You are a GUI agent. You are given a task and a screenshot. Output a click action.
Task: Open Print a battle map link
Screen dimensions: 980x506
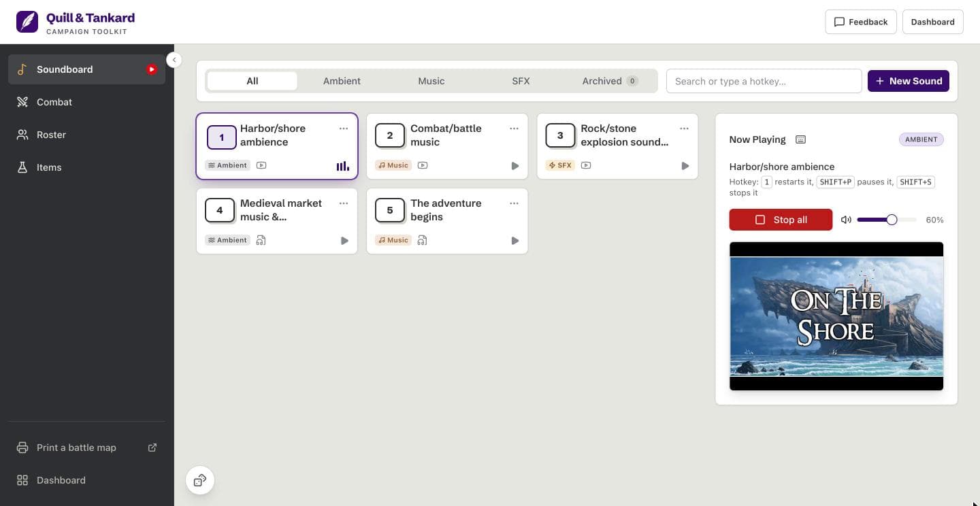click(86, 448)
